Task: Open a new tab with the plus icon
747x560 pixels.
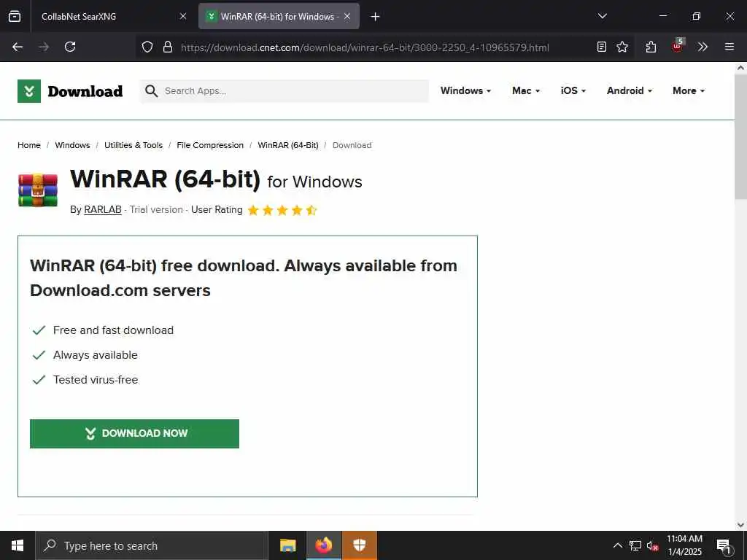Action: tap(375, 17)
